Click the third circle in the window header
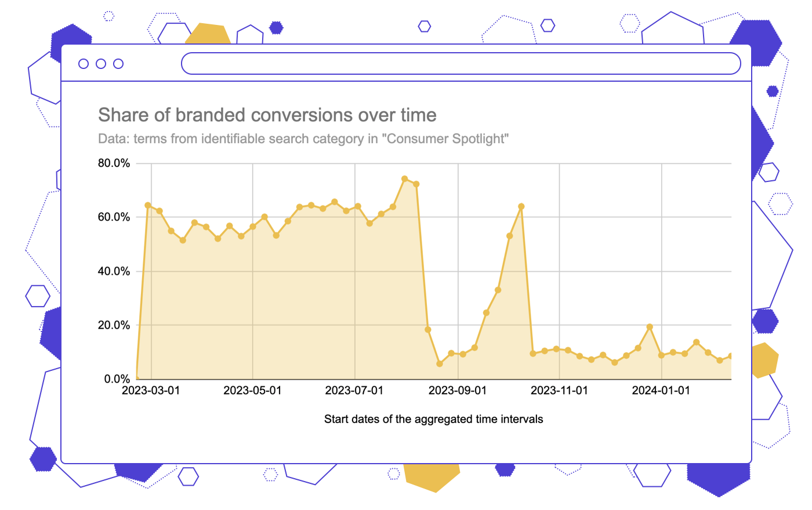 pyautogui.click(x=118, y=64)
